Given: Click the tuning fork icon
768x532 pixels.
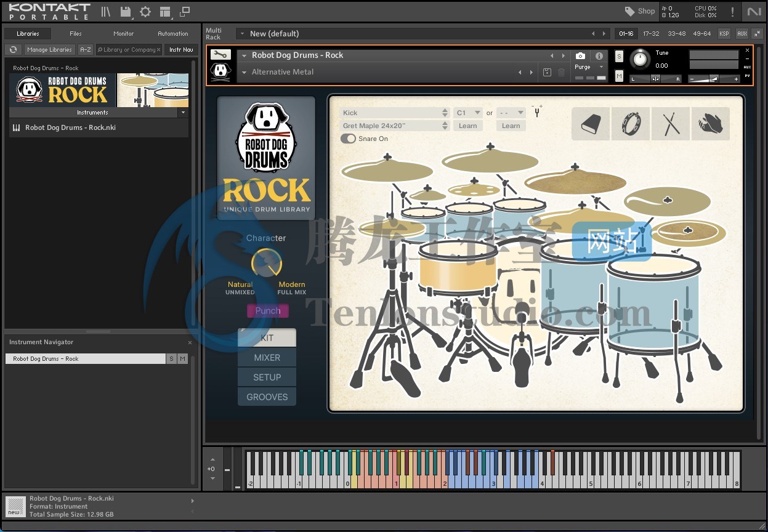Looking at the screenshot, I should coord(537,111).
